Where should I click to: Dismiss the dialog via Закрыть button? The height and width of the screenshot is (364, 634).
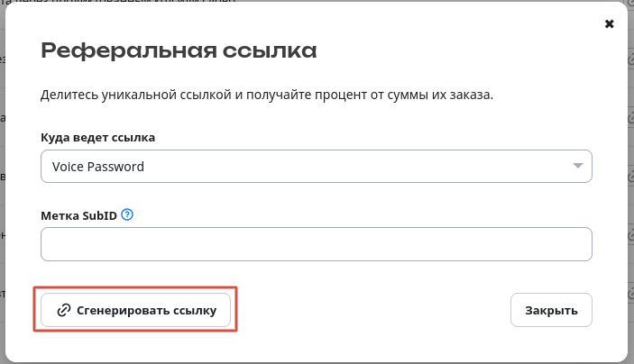[551, 310]
